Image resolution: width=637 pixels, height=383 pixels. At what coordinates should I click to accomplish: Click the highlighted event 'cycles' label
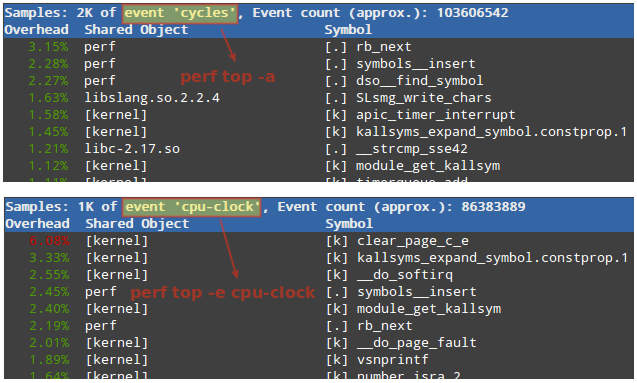pos(180,13)
